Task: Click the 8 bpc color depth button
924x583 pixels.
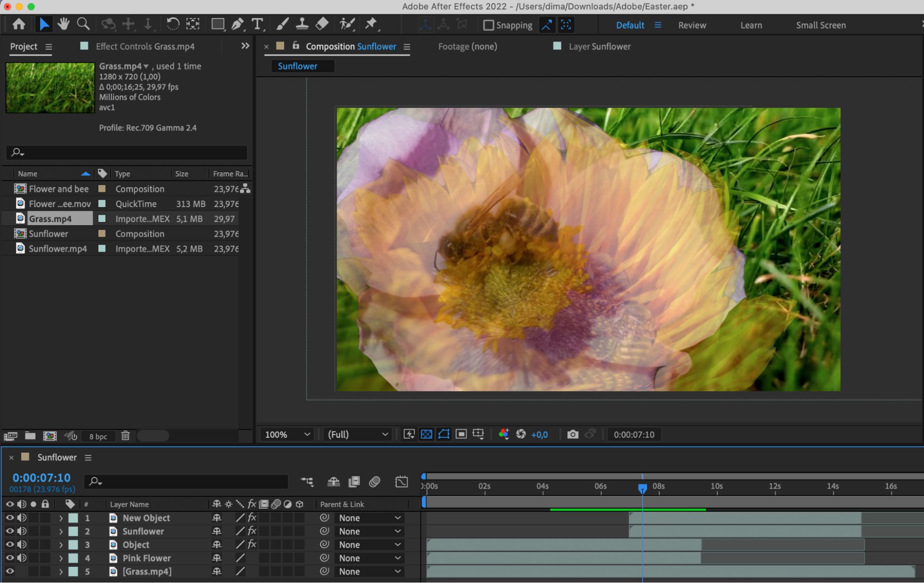Action: pos(98,436)
